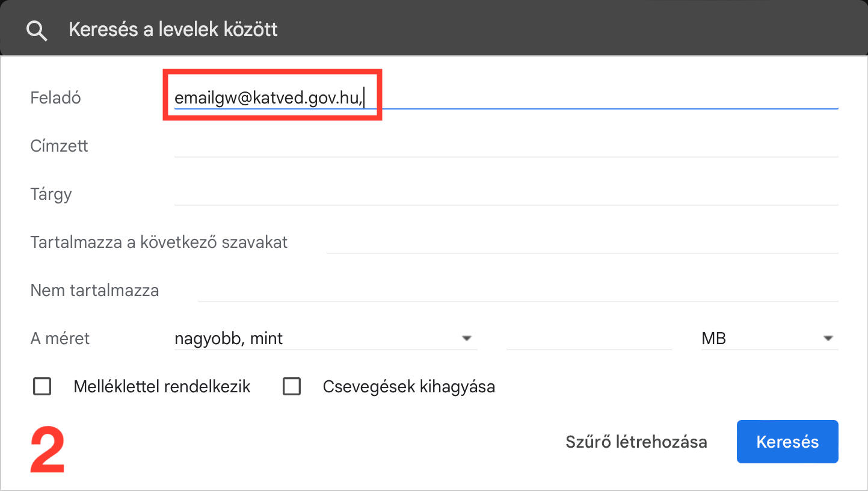Click the 'Címzett' label text
868x491 pixels.
[59, 146]
